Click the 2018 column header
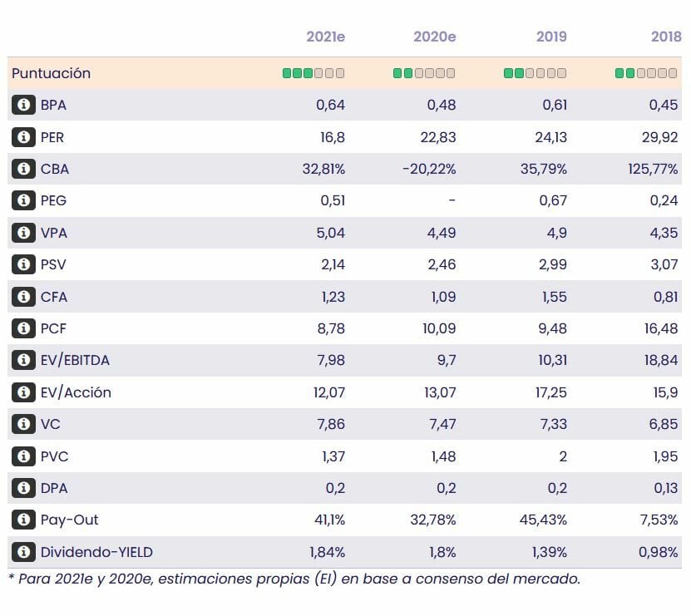Viewport: 691px width, 616px height. 666,37
